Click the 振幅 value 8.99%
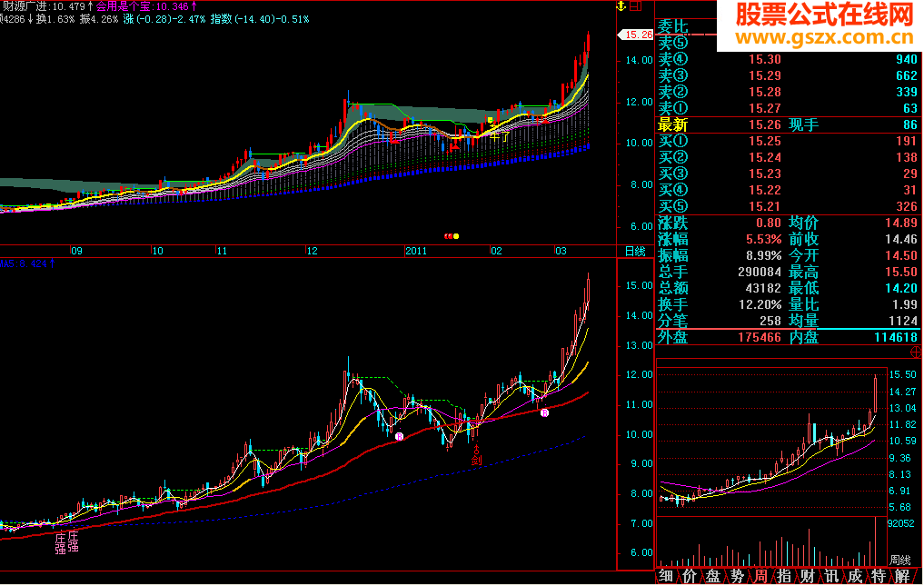924x586 pixels. point(764,256)
